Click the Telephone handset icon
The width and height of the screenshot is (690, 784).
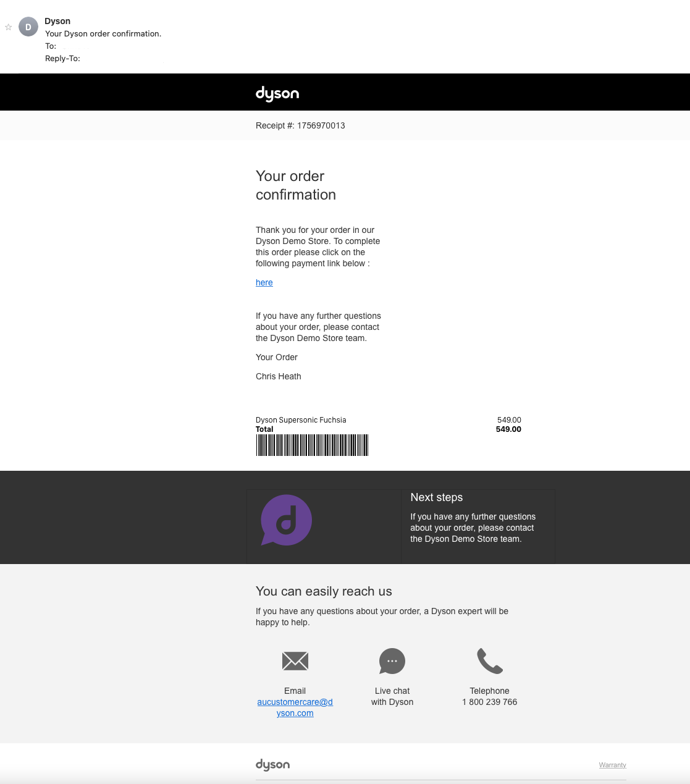click(490, 661)
